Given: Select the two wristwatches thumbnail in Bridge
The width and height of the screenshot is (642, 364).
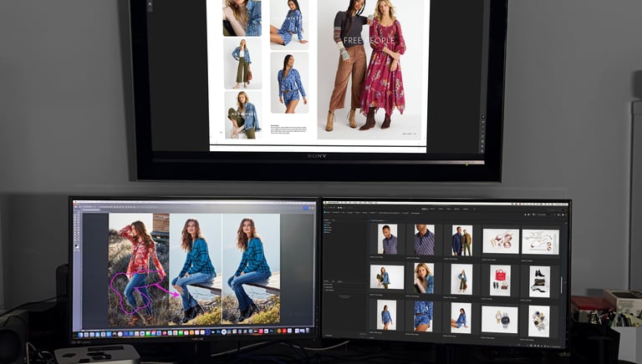Looking at the screenshot, I should 499,320.
